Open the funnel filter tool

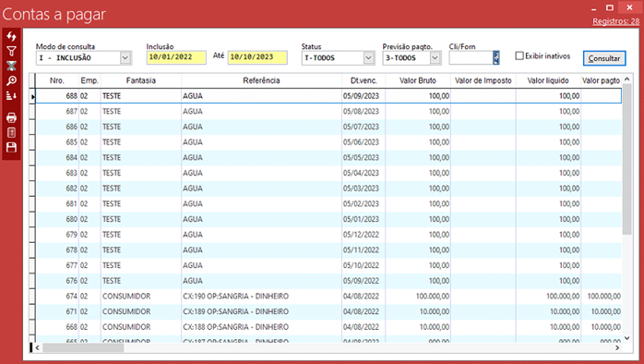point(11,52)
